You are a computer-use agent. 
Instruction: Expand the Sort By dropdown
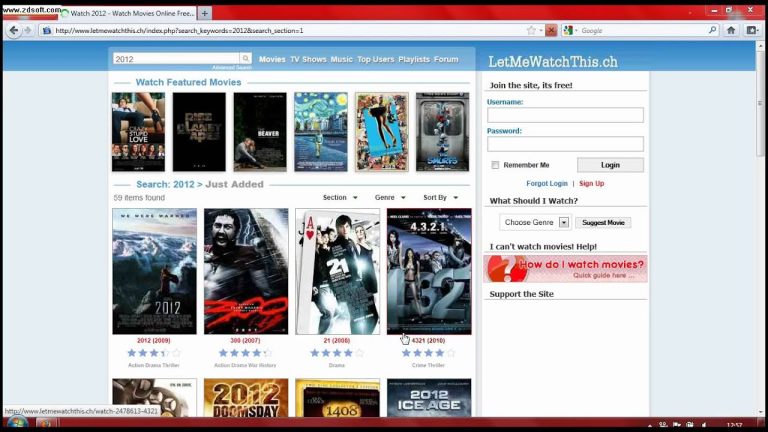point(440,197)
